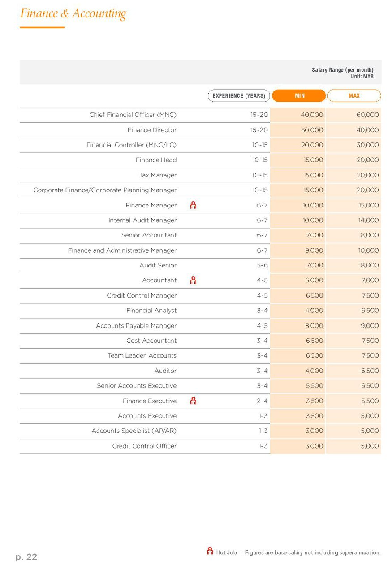The width and height of the screenshot is (392, 565).
Task: Select the 60,000 maximum salary cell
Action: (367, 115)
